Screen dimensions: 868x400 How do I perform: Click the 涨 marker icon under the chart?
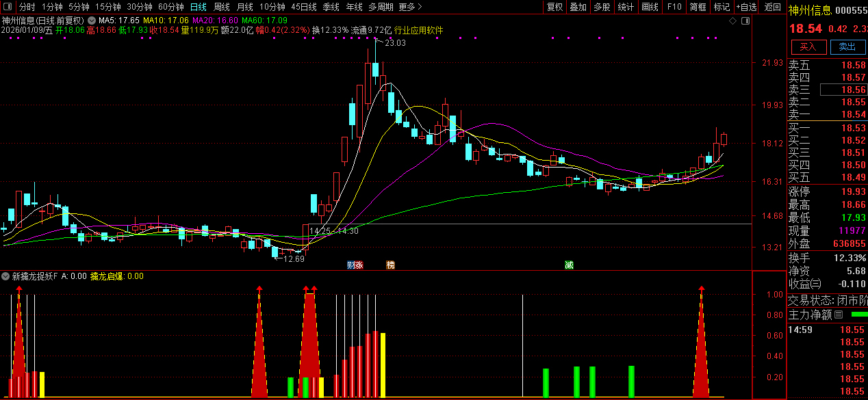coord(359,265)
